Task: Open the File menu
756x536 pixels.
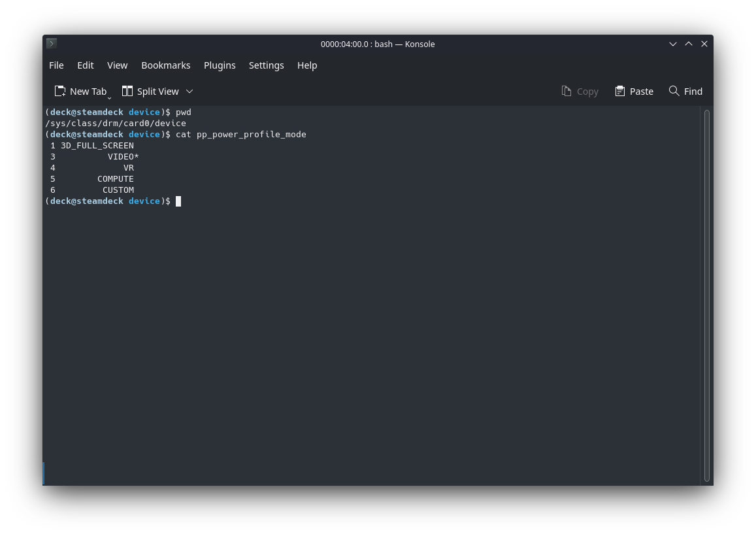Action: tap(56, 65)
